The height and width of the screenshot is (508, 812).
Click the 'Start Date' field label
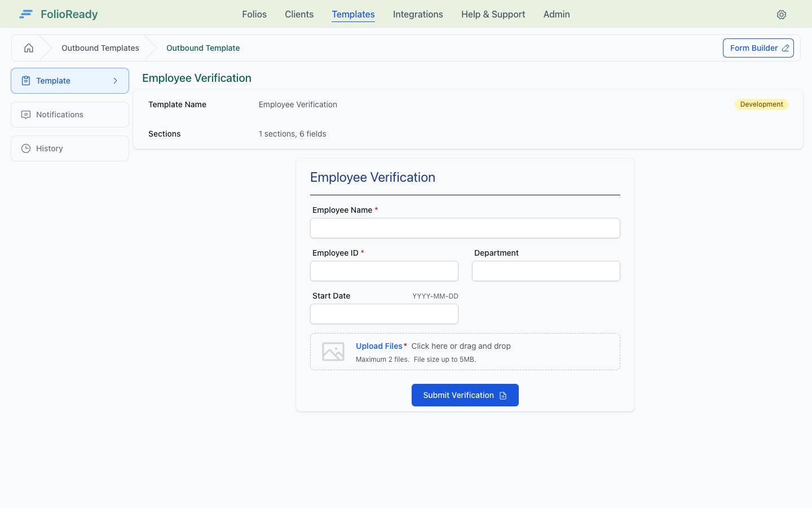point(331,296)
